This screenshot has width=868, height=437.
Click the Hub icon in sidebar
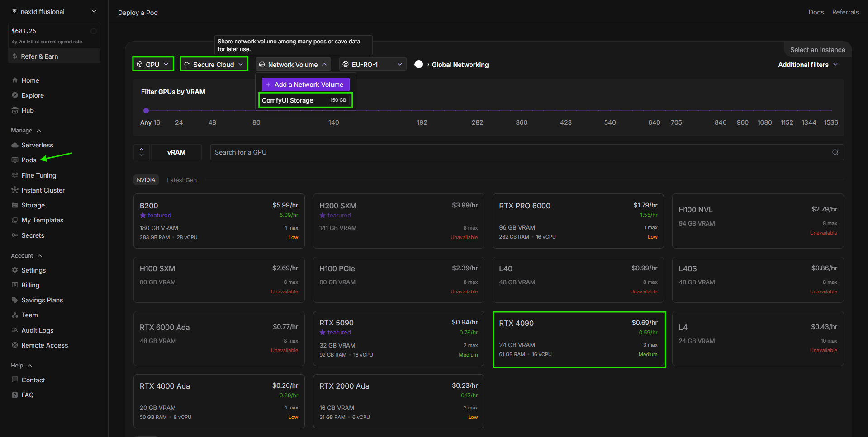click(x=15, y=110)
